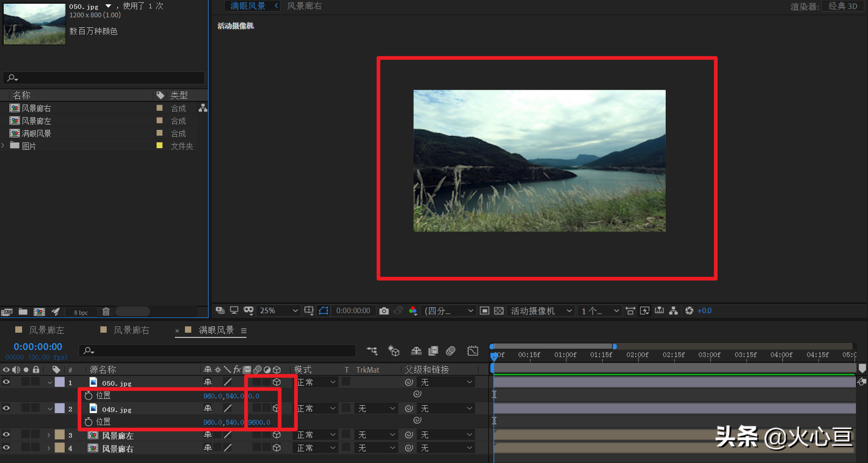
Task: Open the timeline button in viewer toolbar
Action: click(x=659, y=311)
